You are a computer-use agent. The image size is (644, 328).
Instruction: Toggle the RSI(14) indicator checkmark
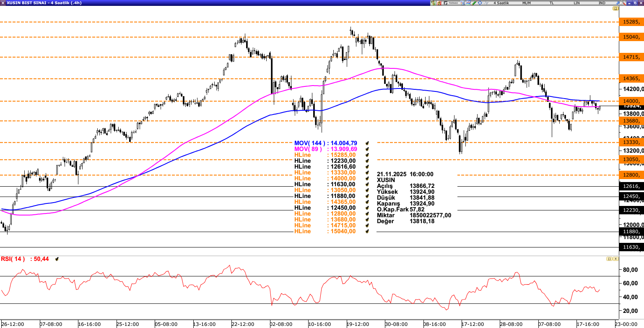tap(57, 259)
